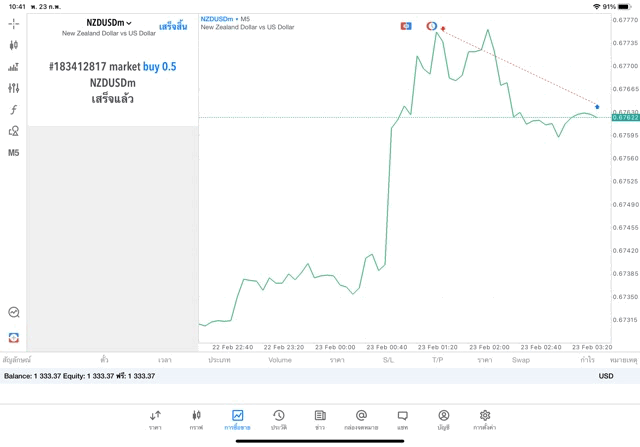Open the drawing objects shapes icon
This screenshot has width=640, height=447.
(13, 131)
